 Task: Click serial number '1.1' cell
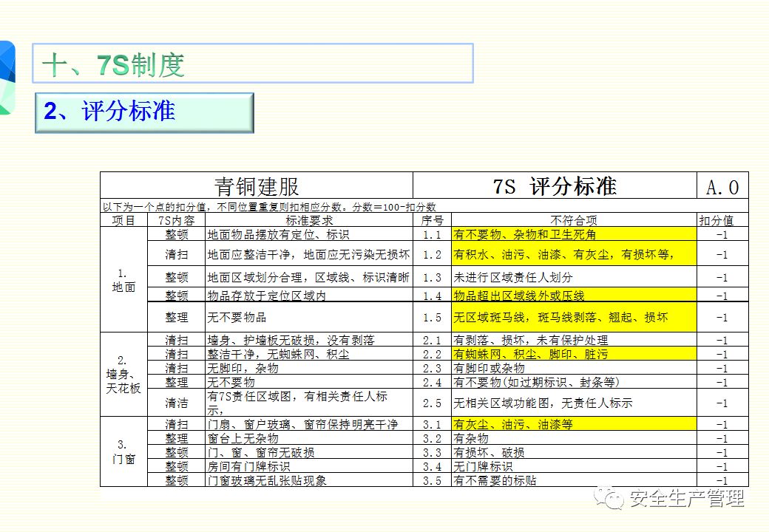432,234
